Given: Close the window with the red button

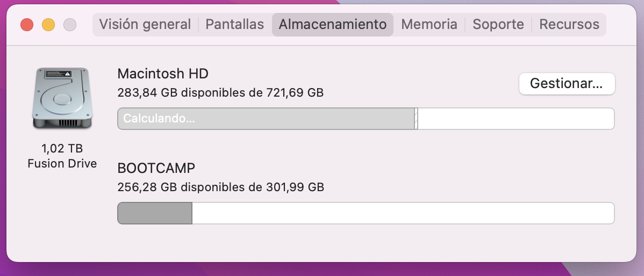Looking at the screenshot, I should tap(27, 25).
